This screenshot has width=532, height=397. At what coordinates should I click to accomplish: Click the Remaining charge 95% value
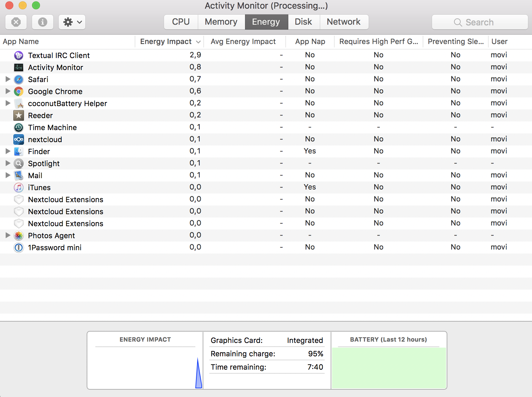click(316, 354)
